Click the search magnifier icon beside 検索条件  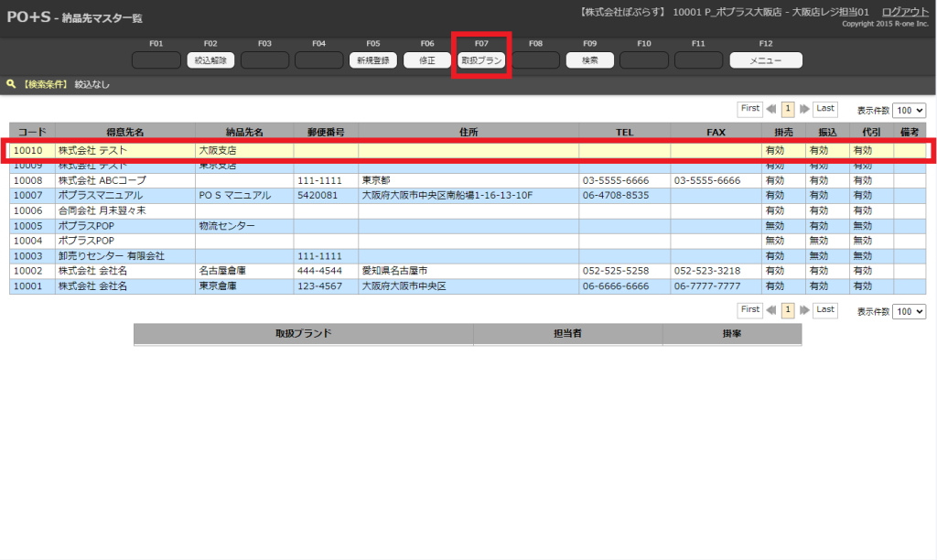pos(11,84)
